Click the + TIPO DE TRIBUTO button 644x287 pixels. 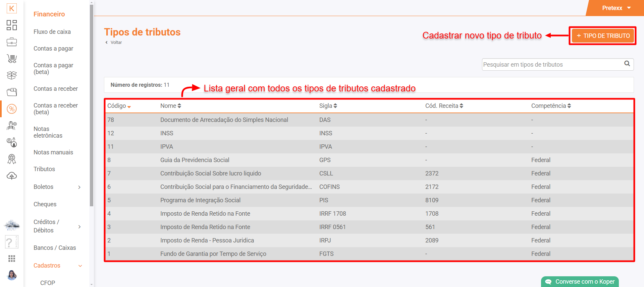tap(603, 36)
